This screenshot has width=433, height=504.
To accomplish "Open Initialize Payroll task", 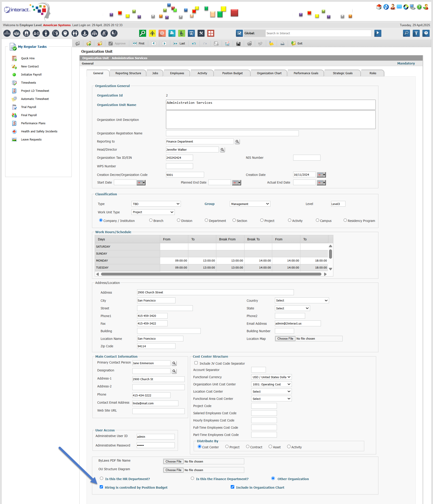I will [31, 75].
